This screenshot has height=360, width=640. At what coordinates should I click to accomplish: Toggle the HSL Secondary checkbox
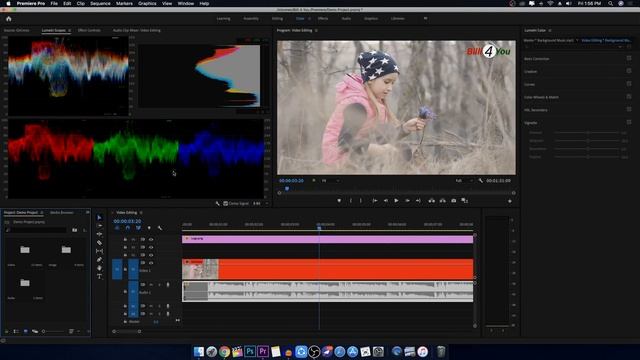(629, 109)
